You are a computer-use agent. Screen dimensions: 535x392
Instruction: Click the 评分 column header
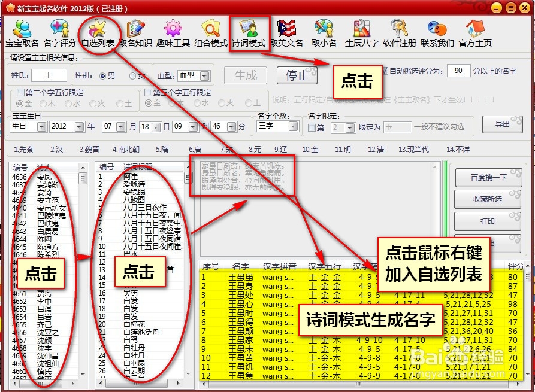tap(515, 266)
